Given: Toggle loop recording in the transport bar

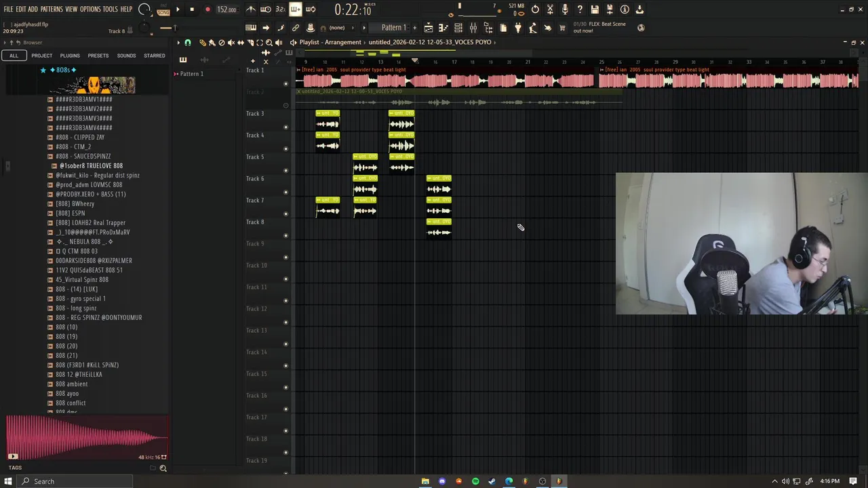Looking at the screenshot, I should coord(311,9).
